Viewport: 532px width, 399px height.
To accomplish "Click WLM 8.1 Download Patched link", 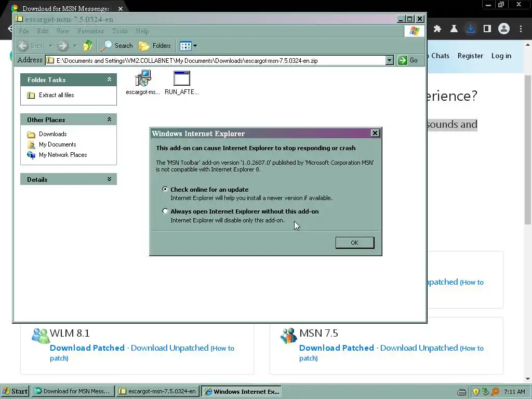I will 87,348.
